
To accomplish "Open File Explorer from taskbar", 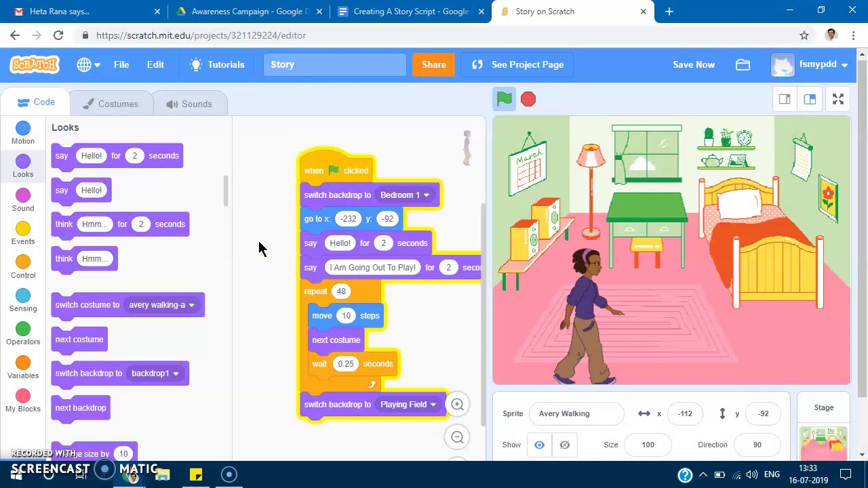I will pyautogui.click(x=163, y=474).
